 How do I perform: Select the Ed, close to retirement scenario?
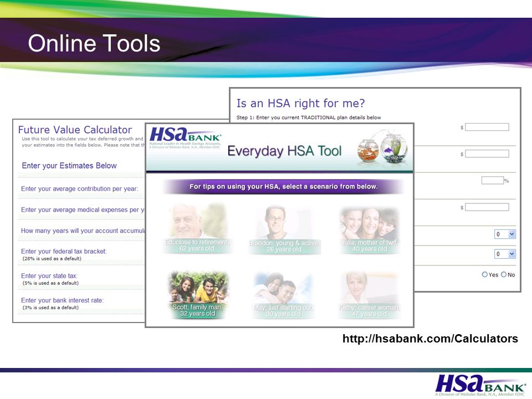[x=197, y=228]
